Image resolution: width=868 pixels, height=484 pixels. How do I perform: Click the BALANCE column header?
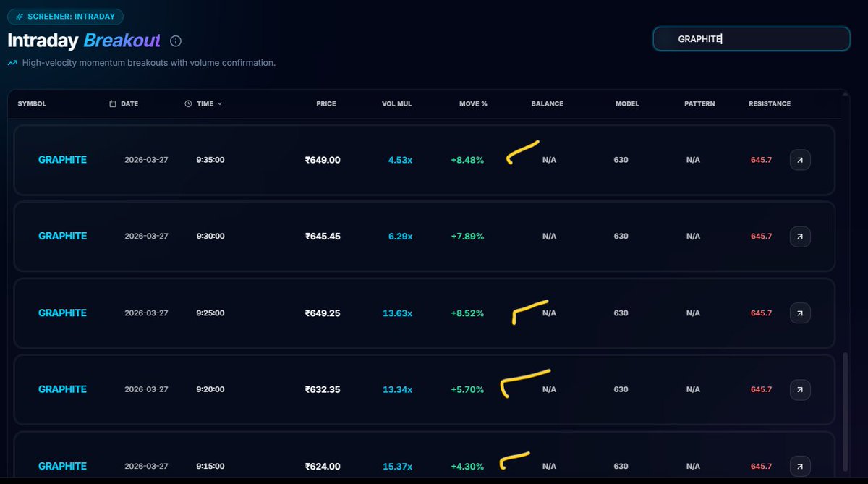click(x=548, y=103)
